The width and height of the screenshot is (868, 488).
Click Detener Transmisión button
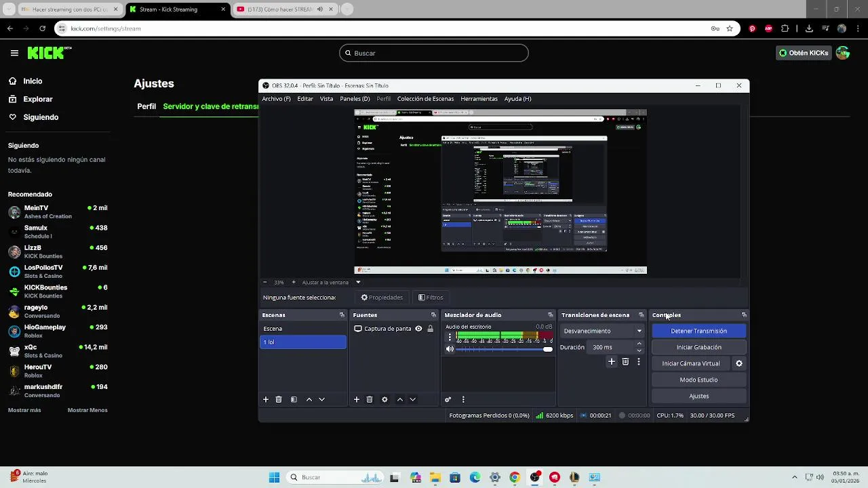698,331
